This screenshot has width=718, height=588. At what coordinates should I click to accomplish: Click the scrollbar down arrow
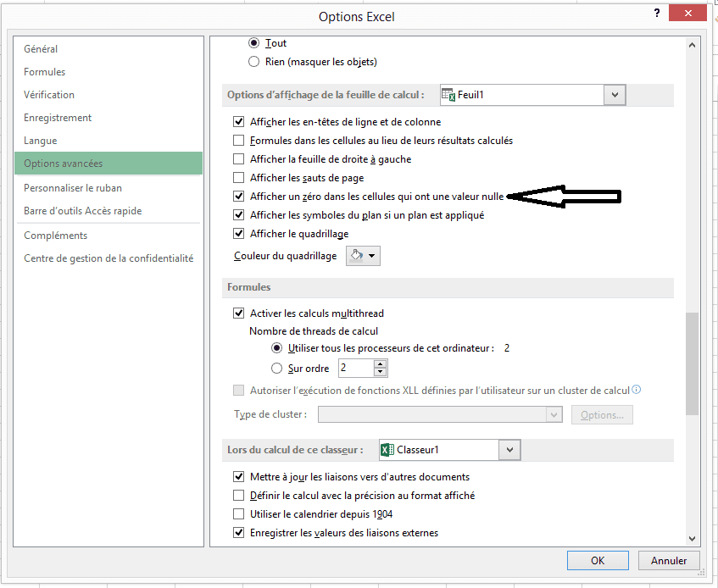pyautogui.click(x=692, y=539)
